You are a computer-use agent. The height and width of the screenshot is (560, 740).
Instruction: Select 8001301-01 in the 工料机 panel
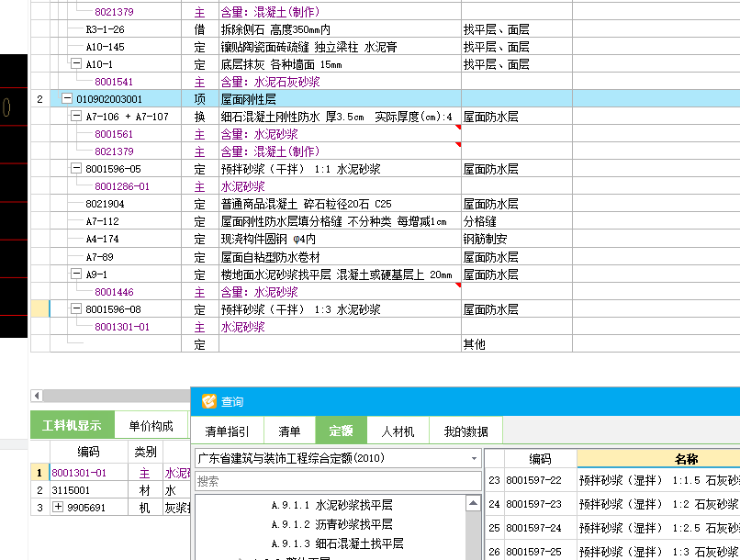click(79, 473)
